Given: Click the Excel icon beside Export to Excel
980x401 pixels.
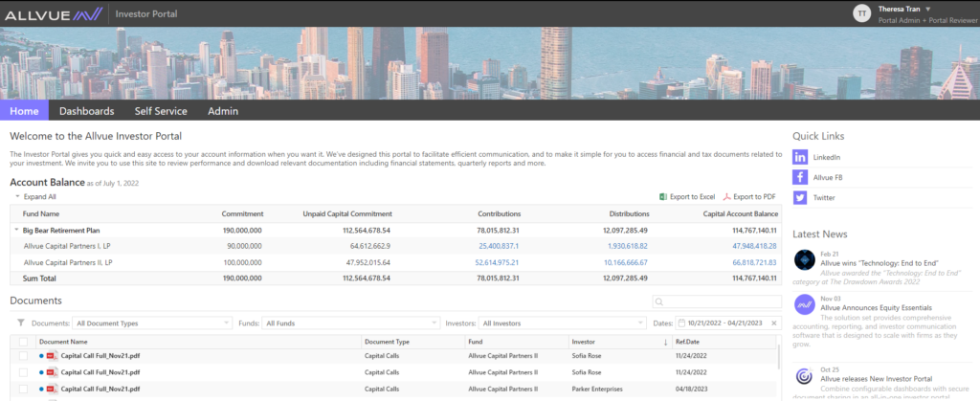Looking at the screenshot, I should 663,197.
